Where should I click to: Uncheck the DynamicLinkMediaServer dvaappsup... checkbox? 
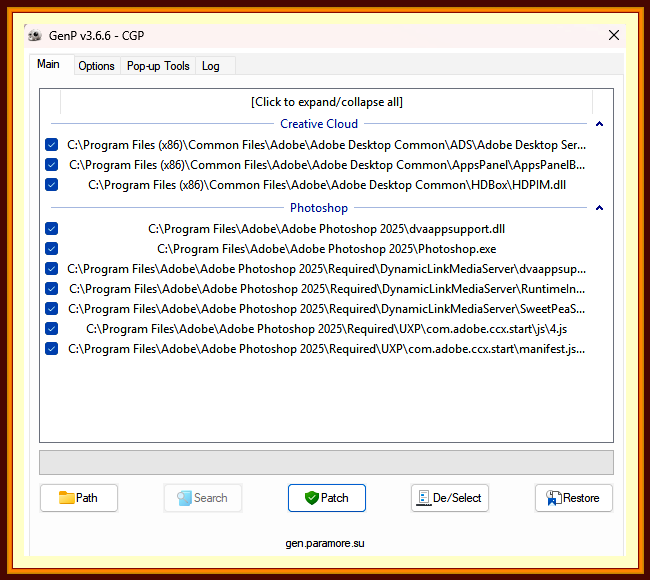pyautogui.click(x=51, y=269)
